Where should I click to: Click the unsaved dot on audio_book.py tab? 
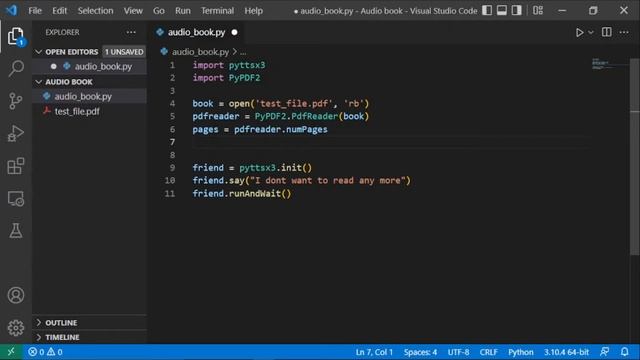click(x=234, y=32)
